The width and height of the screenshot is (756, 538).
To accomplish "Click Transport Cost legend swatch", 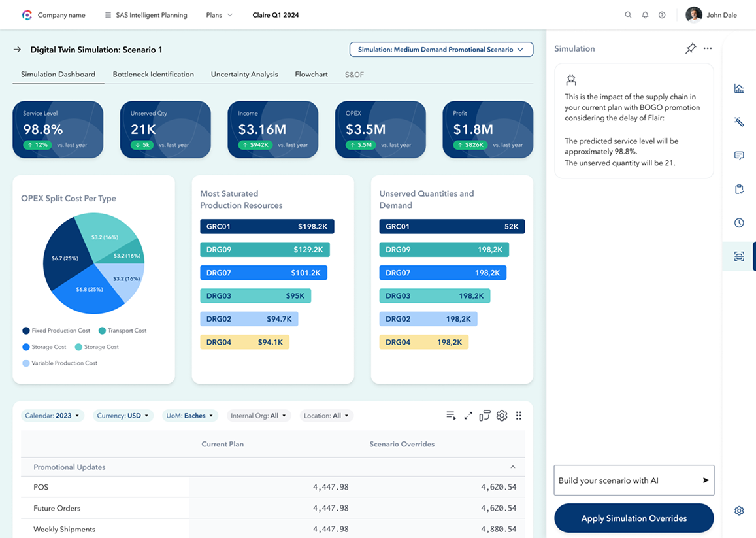I will coord(102,331).
